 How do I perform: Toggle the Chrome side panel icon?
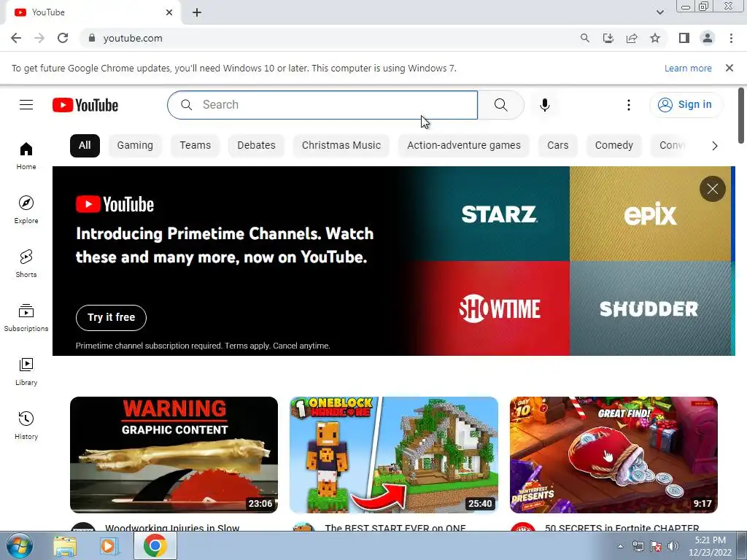point(684,38)
